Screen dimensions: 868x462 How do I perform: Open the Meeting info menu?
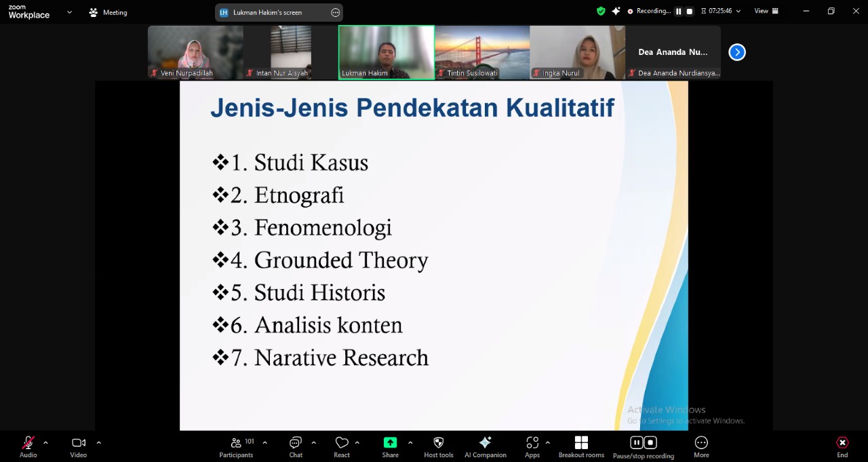[108, 12]
